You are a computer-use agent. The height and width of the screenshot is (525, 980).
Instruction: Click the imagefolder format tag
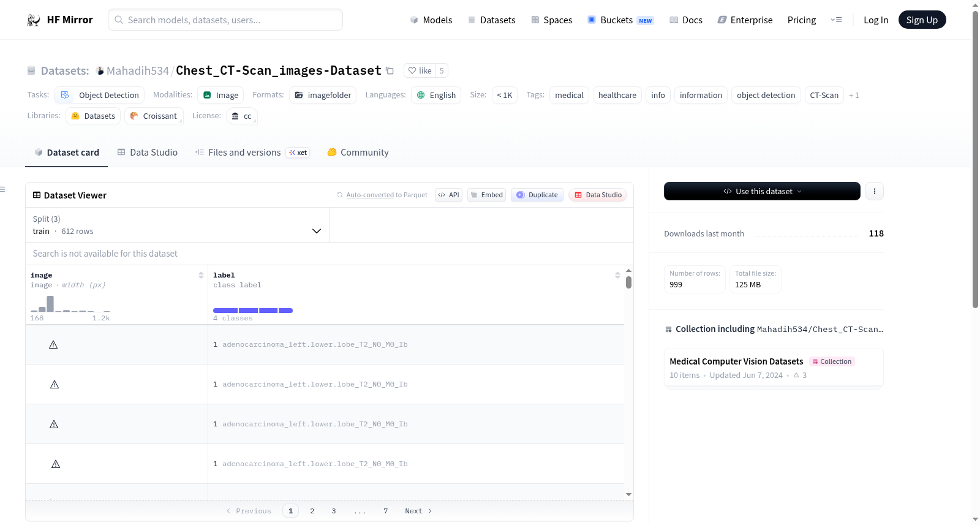click(x=323, y=95)
